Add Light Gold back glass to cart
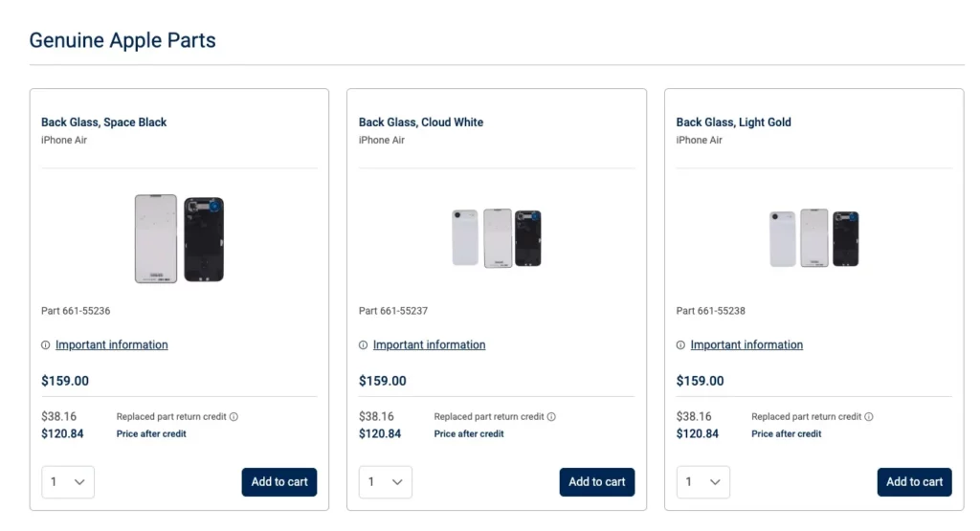This screenshot has height=531, width=980. pos(914,482)
